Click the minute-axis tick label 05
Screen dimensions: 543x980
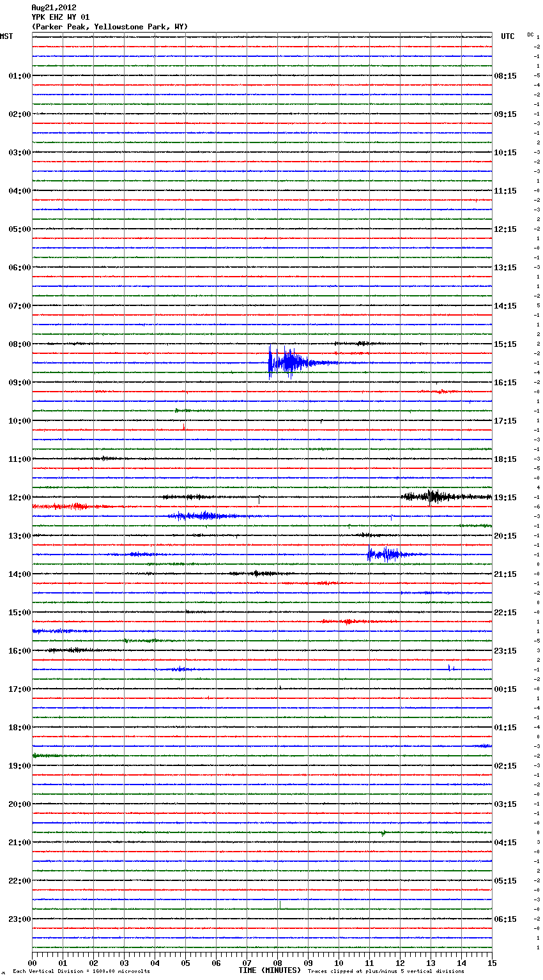tap(185, 963)
